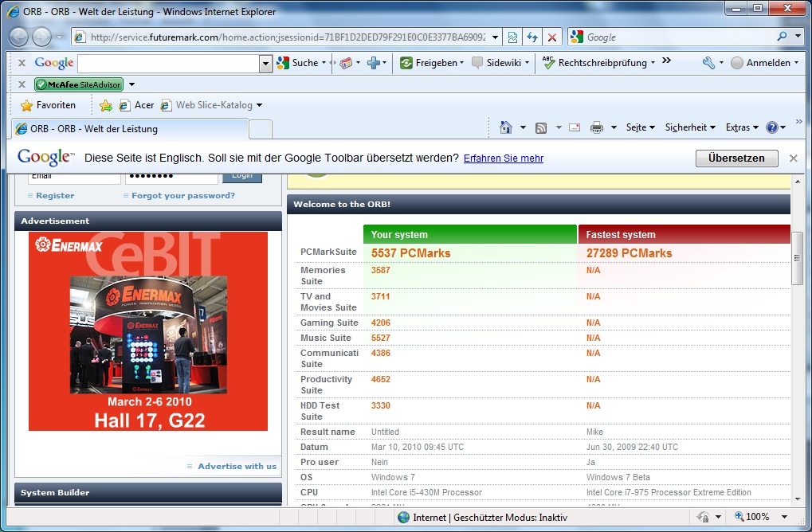The width and height of the screenshot is (812, 532).
Task: Stop loading with the red X icon
Action: (552, 37)
